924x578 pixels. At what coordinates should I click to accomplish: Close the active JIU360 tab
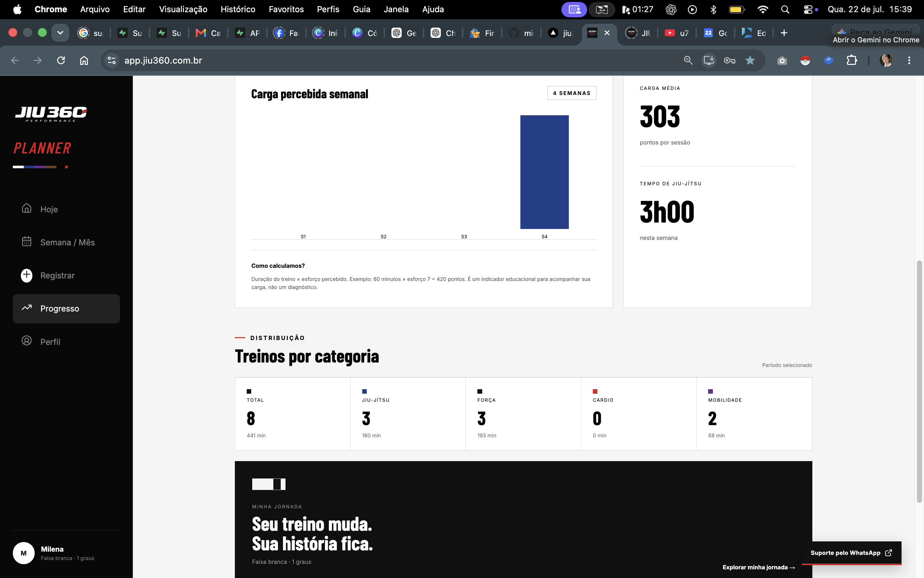pyautogui.click(x=607, y=33)
